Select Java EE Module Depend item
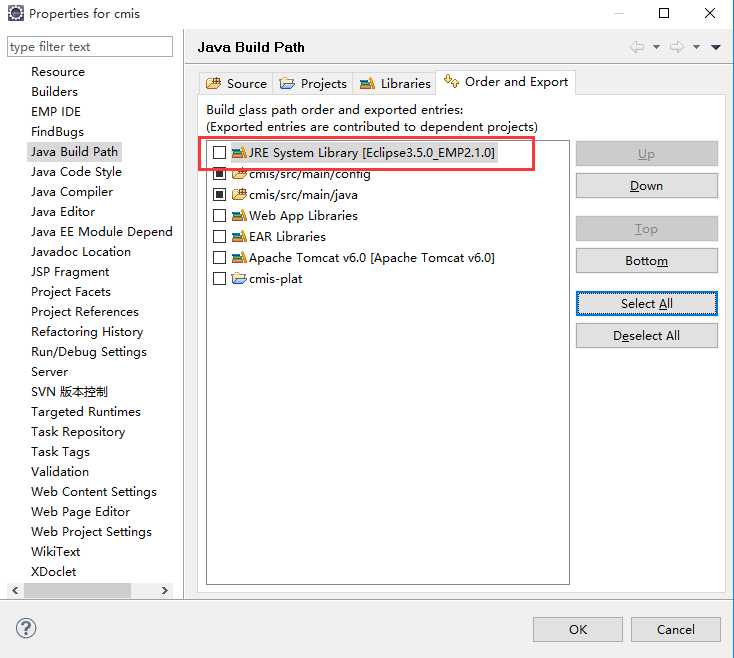The width and height of the screenshot is (734, 658). [x=102, y=232]
